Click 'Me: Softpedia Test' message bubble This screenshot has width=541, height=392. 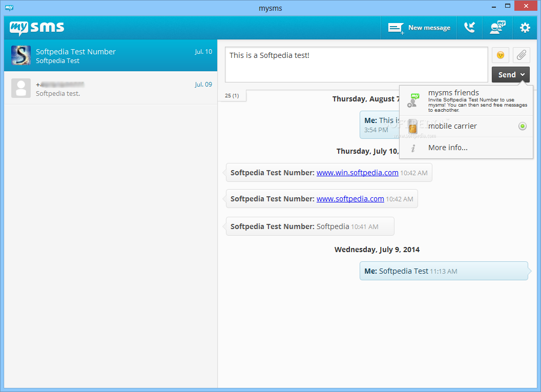[x=444, y=271]
